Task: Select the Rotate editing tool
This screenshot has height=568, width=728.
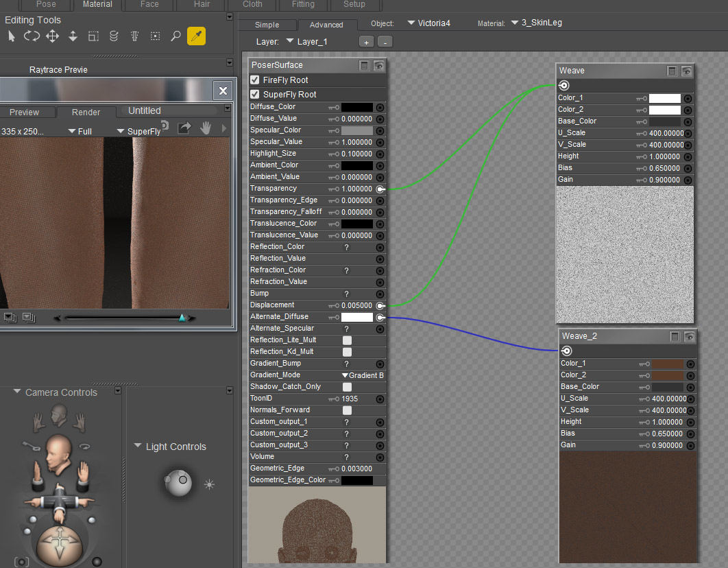Action: tap(32, 36)
